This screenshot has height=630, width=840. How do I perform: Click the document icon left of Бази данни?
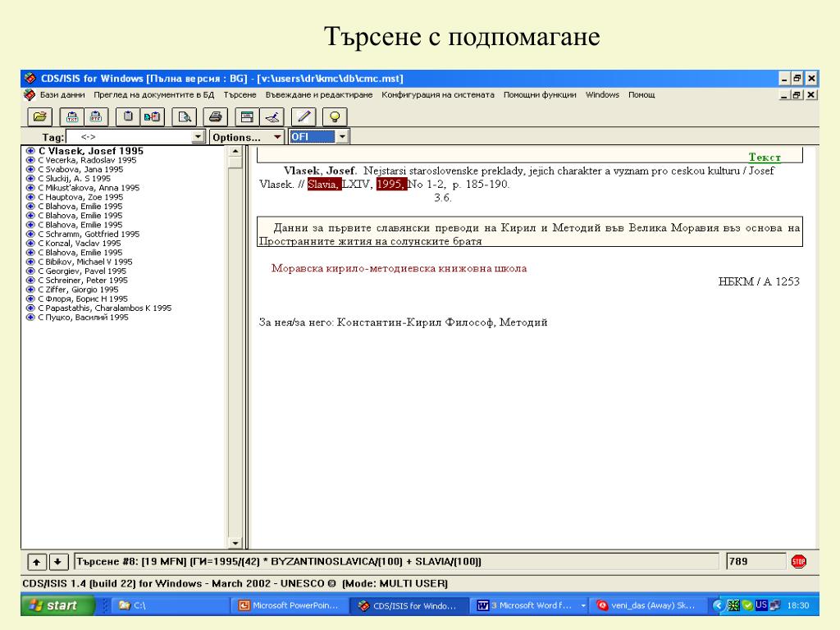pyautogui.click(x=30, y=95)
